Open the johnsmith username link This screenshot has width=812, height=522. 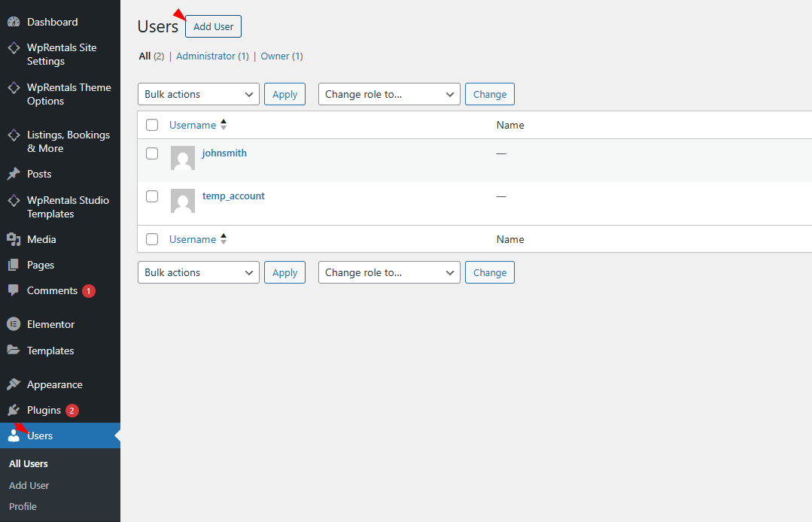[224, 153]
